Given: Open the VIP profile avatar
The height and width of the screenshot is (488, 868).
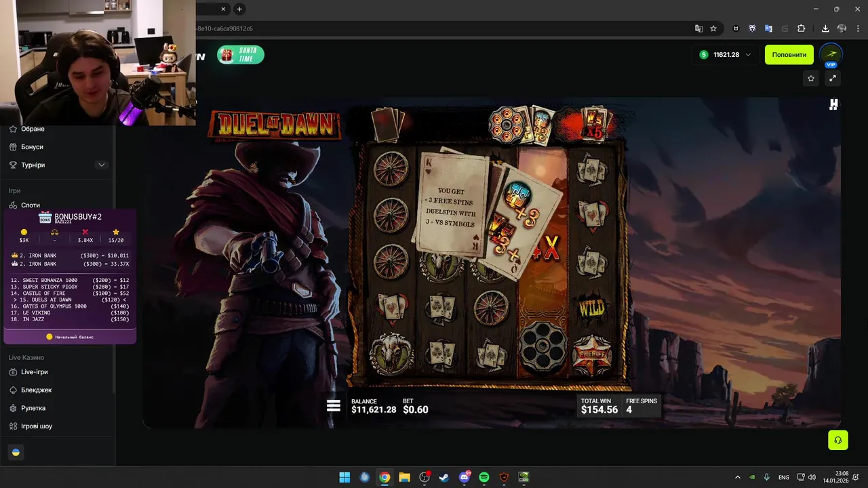Looking at the screenshot, I should (x=831, y=55).
